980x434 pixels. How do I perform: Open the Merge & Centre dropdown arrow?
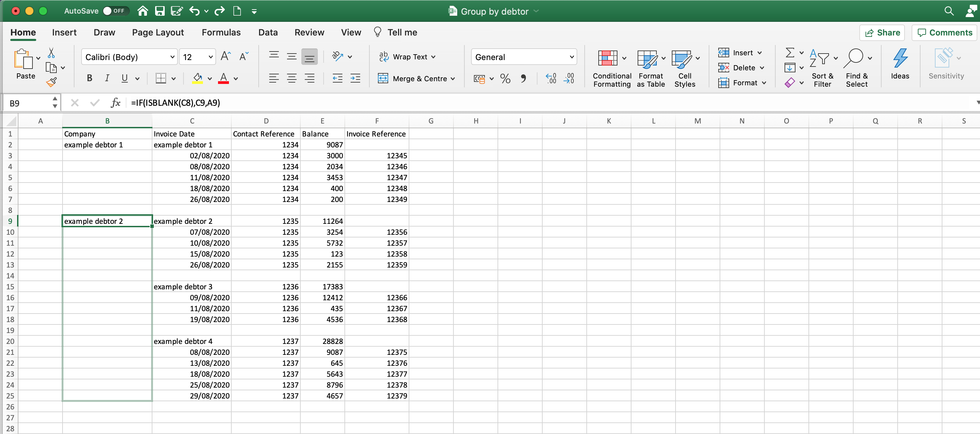point(453,79)
